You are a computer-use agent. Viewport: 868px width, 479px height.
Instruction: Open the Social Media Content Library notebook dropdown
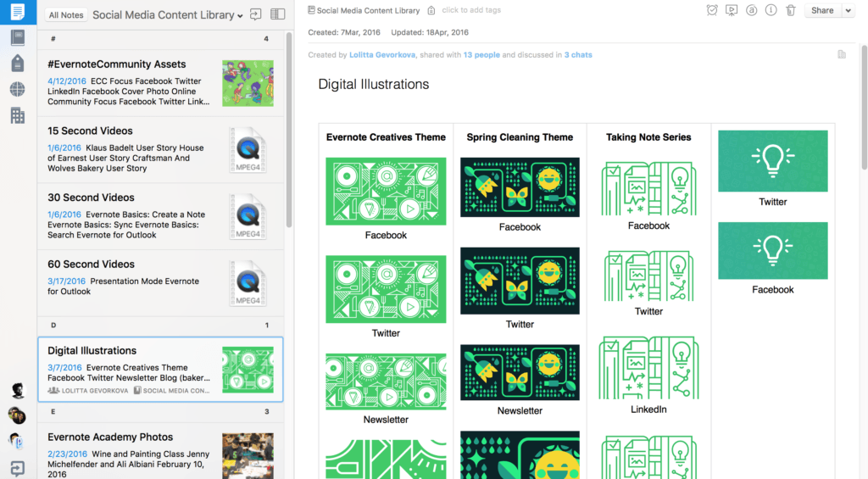(x=168, y=15)
